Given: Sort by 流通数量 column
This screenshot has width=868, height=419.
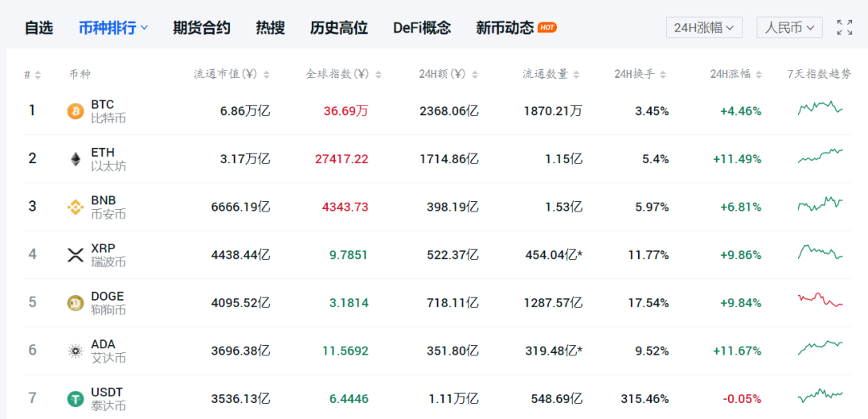Looking at the screenshot, I should click(x=576, y=75).
